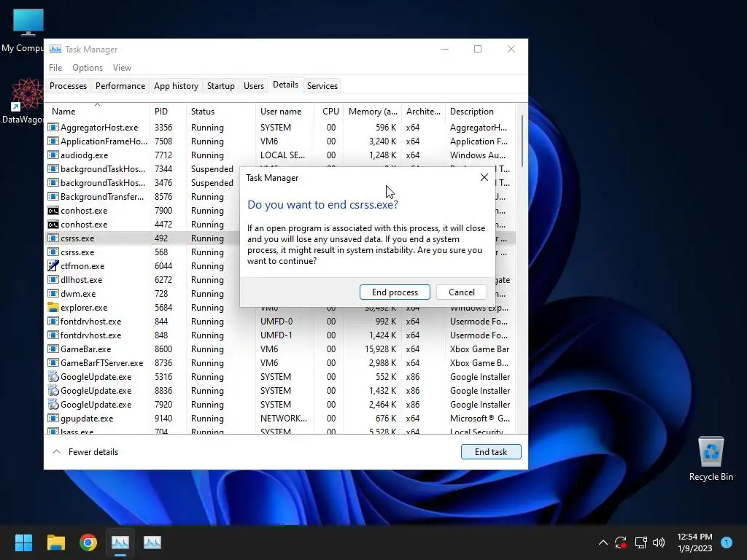
Task: Click the dwm.exe process icon
Action: pyautogui.click(x=53, y=293)
